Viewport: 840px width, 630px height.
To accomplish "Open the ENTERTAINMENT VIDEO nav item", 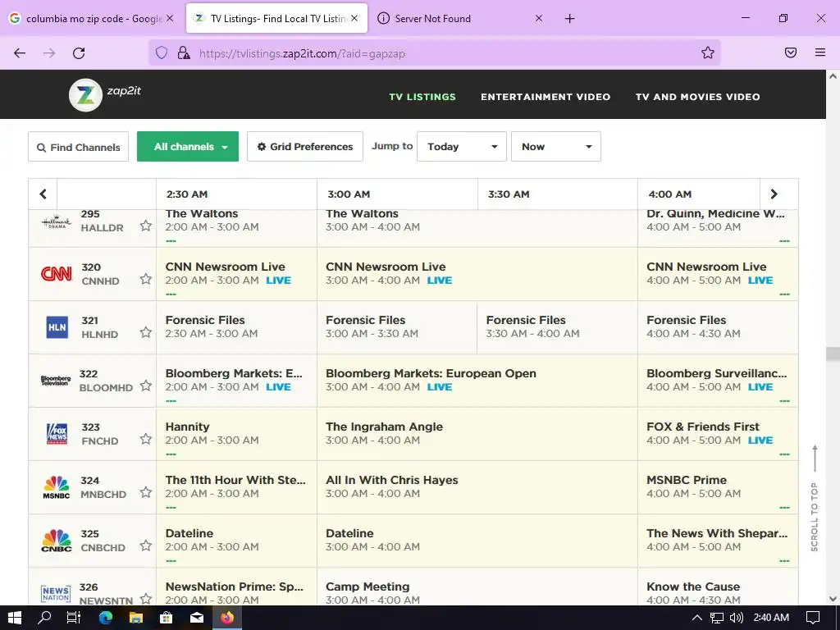I will coord(546,97).
